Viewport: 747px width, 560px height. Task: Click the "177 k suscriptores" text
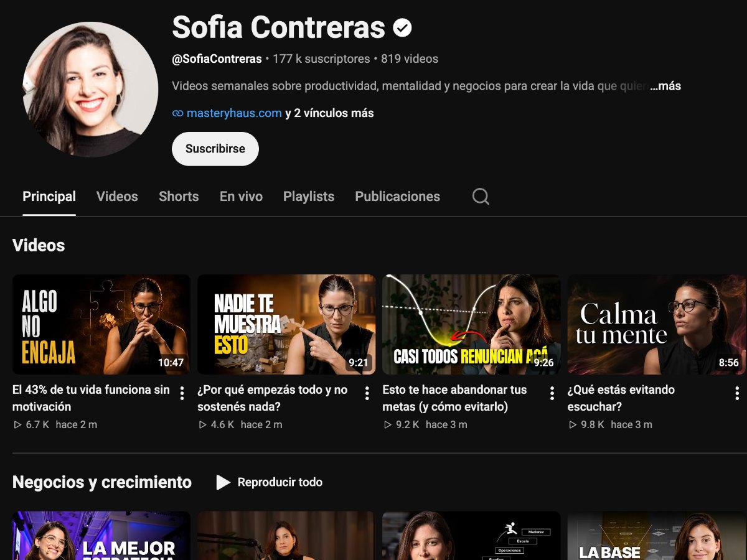pos(321,59)
